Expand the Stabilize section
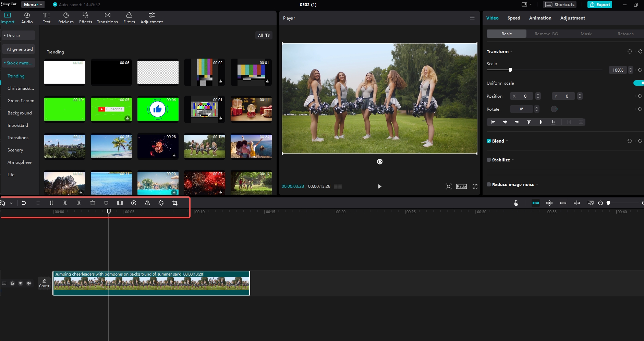This screenshot has width=644, height=341. 512,160
